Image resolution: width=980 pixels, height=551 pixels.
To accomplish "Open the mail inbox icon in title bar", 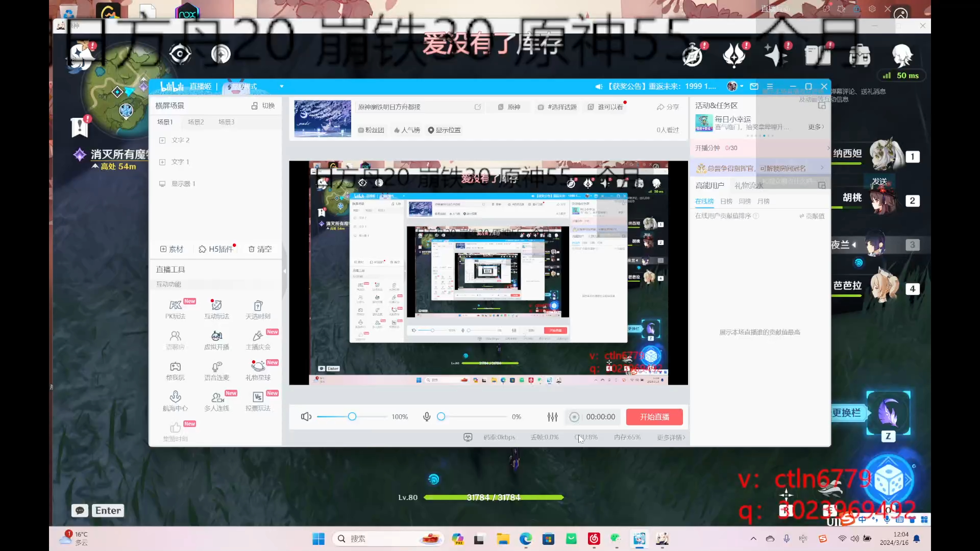I will click(754, 86).
